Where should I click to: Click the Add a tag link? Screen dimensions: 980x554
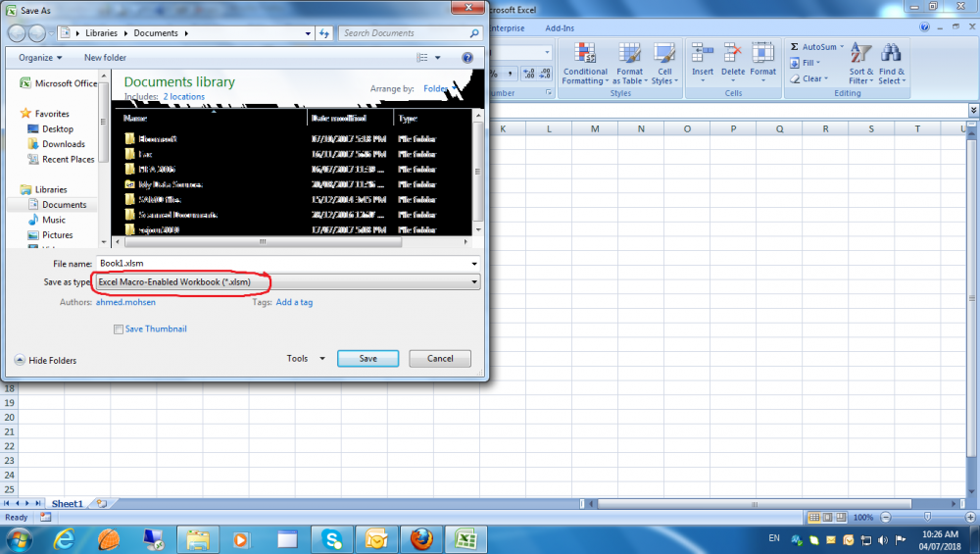coord(294,302)
